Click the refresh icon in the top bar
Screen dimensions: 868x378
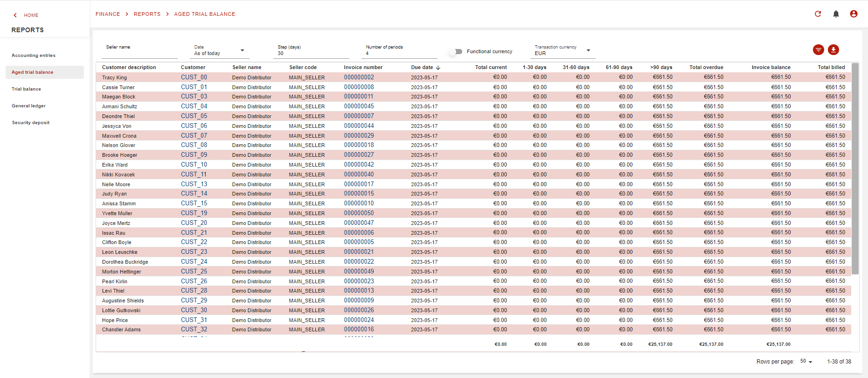point(818,14)
